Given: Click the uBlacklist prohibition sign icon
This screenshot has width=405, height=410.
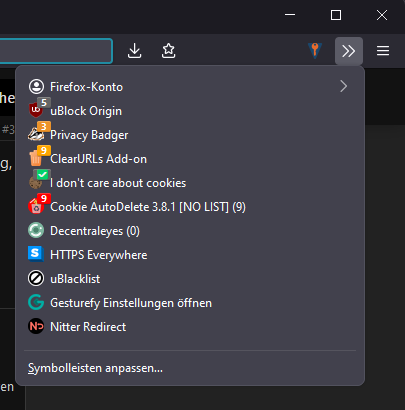Looking at the screenshot, I should [x=36, y=278].
